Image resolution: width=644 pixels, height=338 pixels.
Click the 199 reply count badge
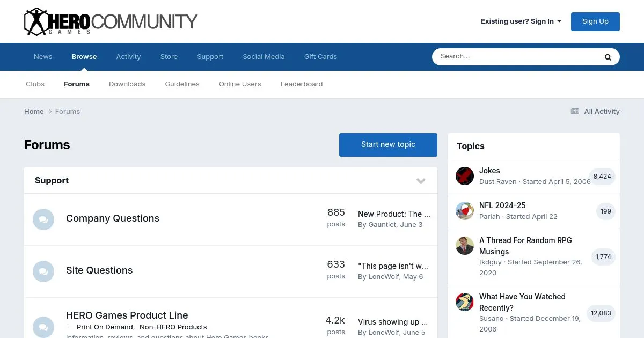click(606, 211)
